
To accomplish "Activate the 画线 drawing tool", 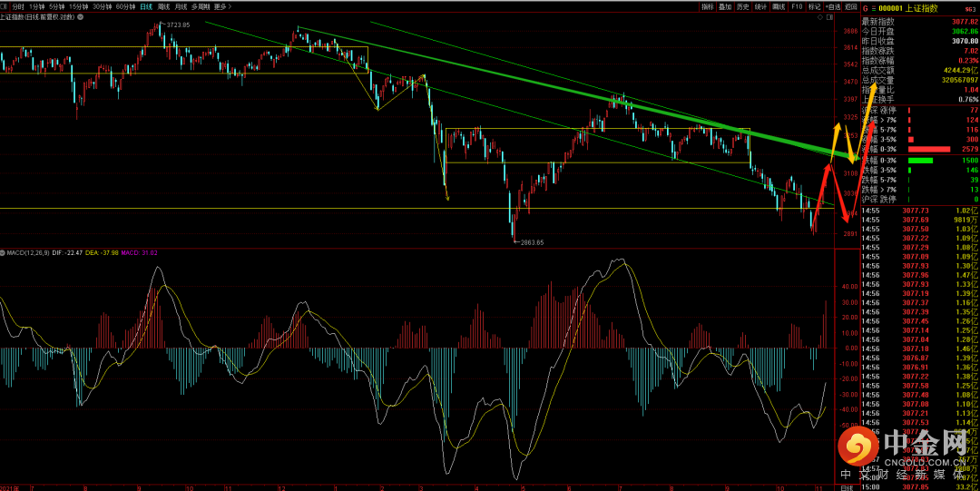I will click(779, 5).
